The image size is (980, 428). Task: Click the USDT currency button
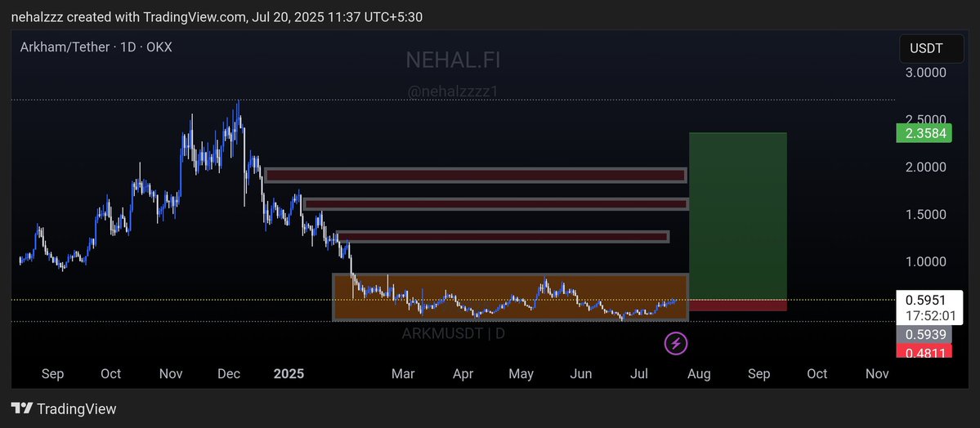[x=931, y=49]
